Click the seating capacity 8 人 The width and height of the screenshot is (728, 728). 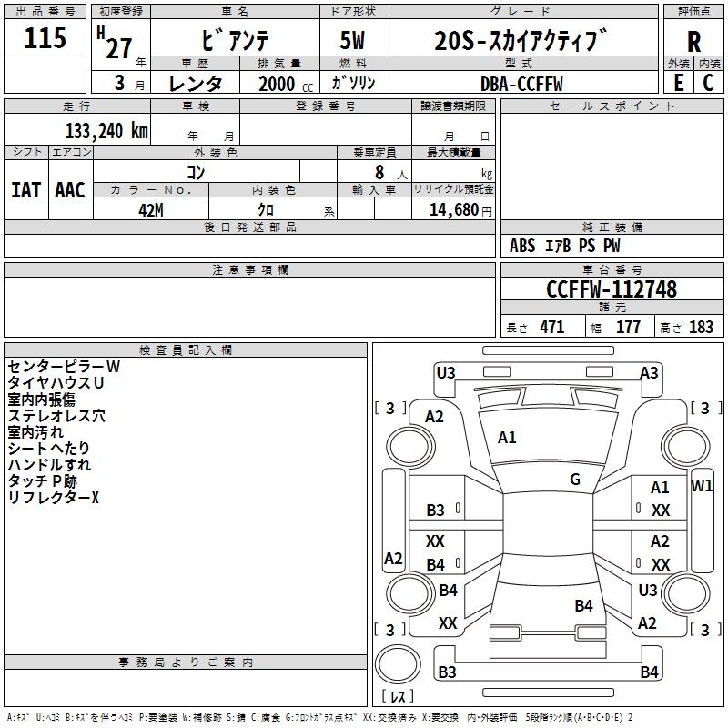pos(391,173)
